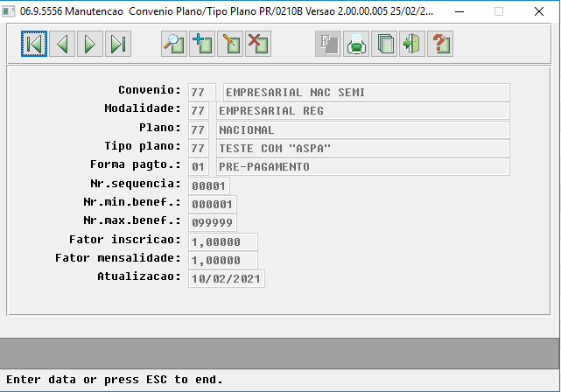Image resolution: width=561 pixels, height=392 pixels.
Task: Click the status message Enter data or press ESC
Action: [115, 380]
